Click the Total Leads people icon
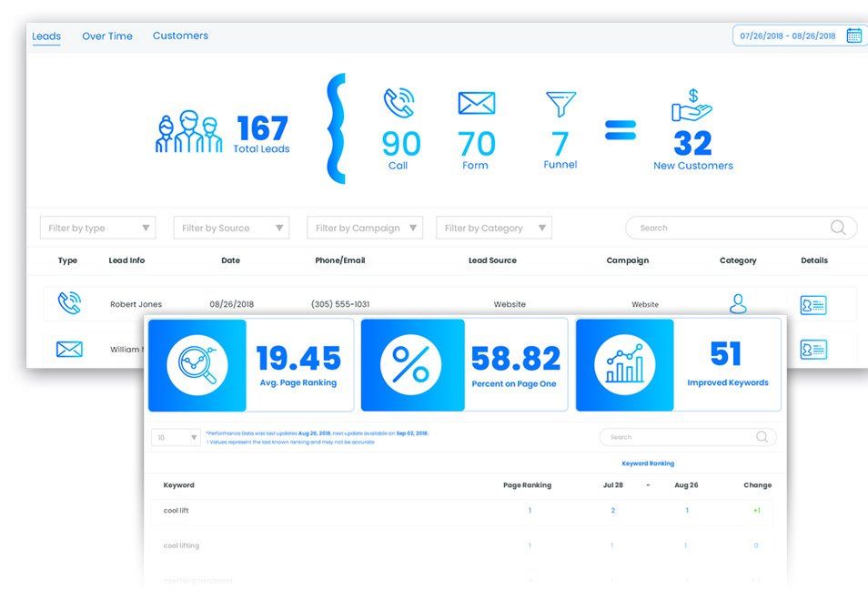868x601 pixels. coord(188,132)
